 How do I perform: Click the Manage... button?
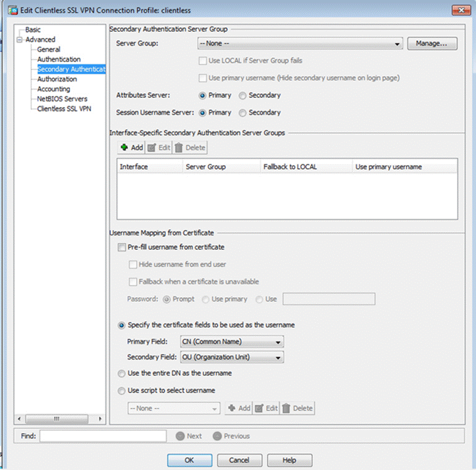pyautogui.click(x=432, y=44)
